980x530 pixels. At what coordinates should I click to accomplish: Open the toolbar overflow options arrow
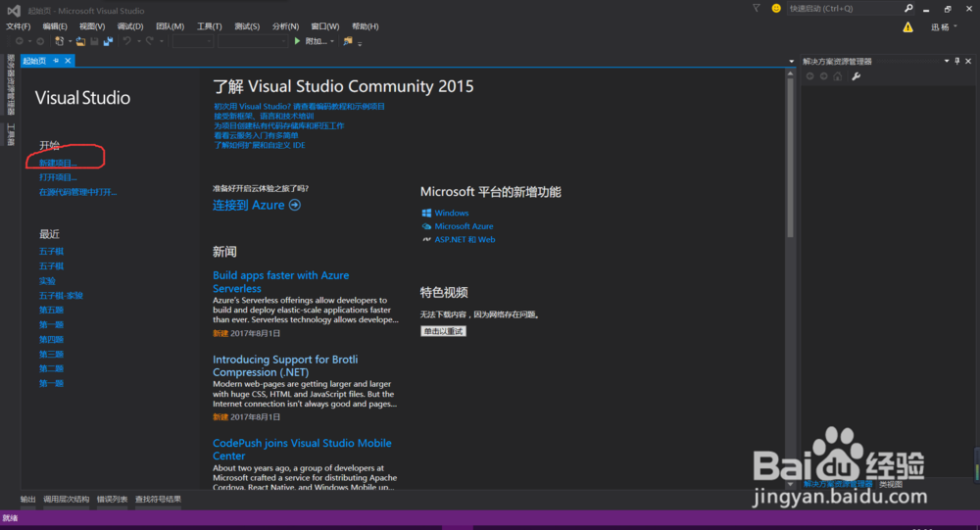(360, 43)
